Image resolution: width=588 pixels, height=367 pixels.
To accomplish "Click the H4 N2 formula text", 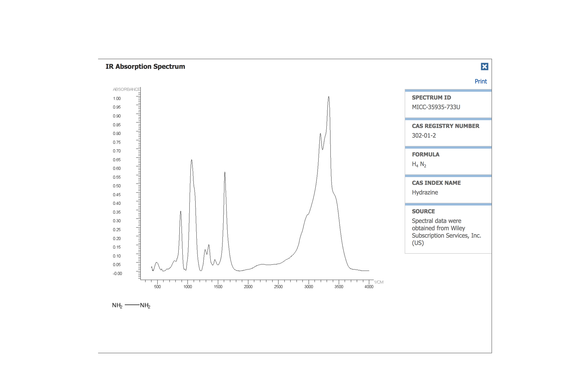I will (x=419, y=164).
